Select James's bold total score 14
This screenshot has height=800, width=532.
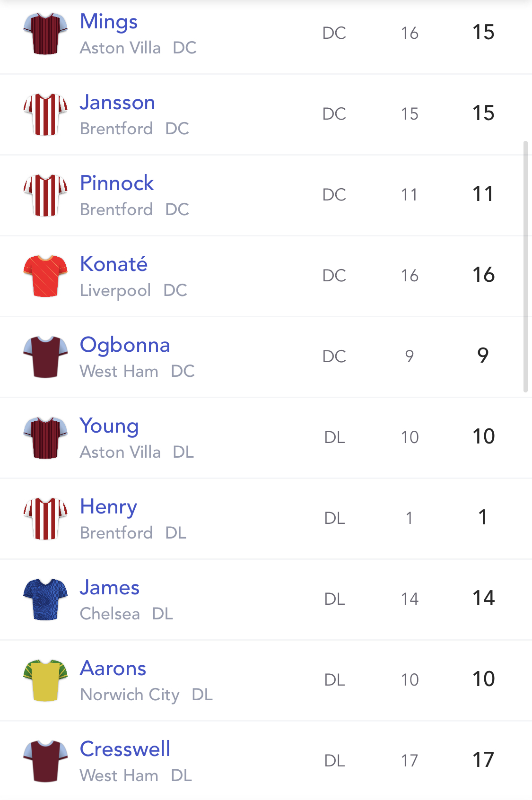483,598
